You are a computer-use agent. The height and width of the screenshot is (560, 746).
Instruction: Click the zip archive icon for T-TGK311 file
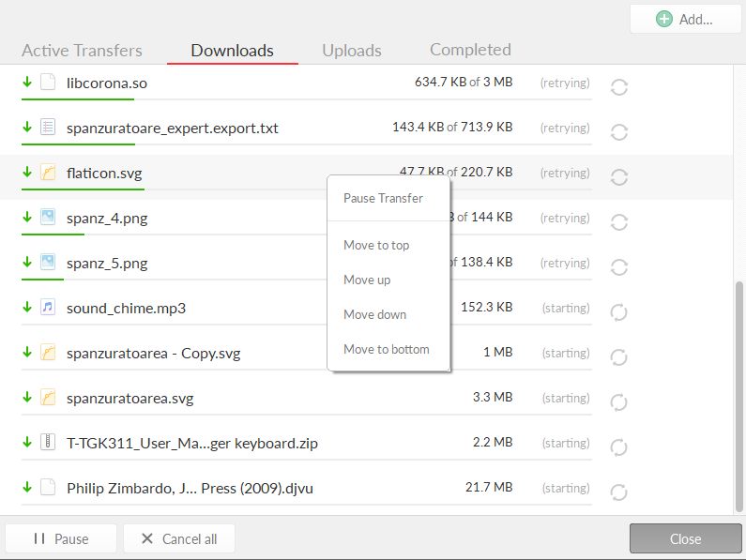pyautogui.click(x=48, y=443)
